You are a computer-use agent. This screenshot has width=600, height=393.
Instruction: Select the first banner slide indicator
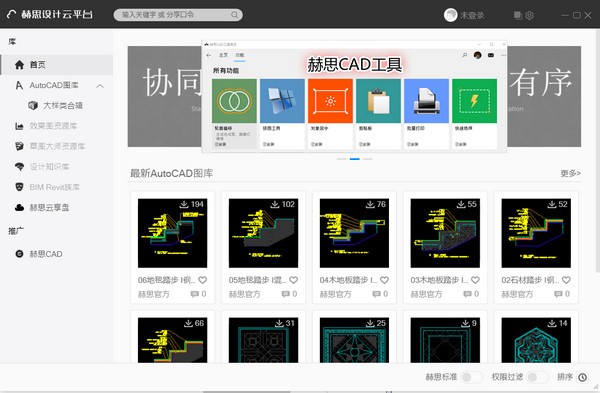[342, 159]
